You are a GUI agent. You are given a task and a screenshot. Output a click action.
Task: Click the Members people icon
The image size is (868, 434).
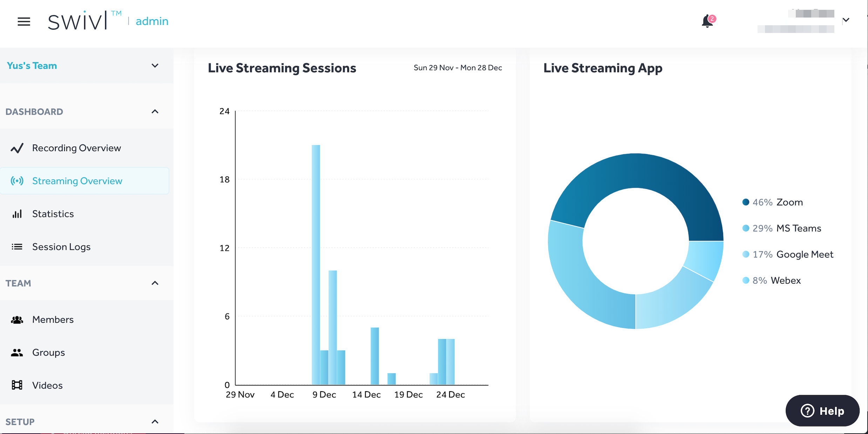(x=17, y=320)
